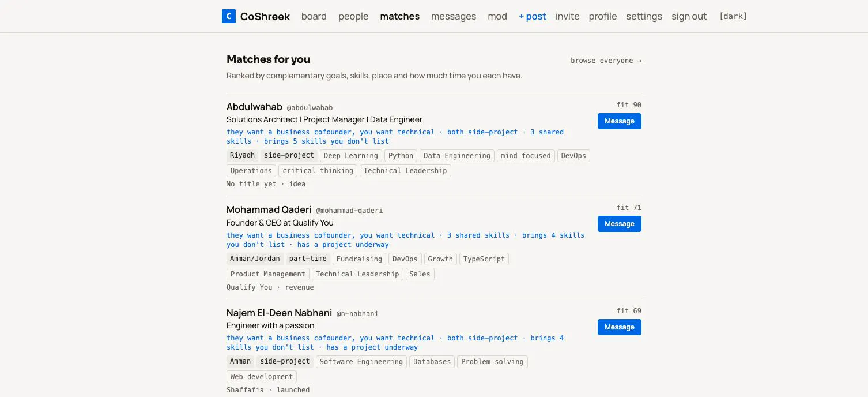868x397 pixels.
Task: Click the Shaffafia · launched line
Action: coord(268,390)
